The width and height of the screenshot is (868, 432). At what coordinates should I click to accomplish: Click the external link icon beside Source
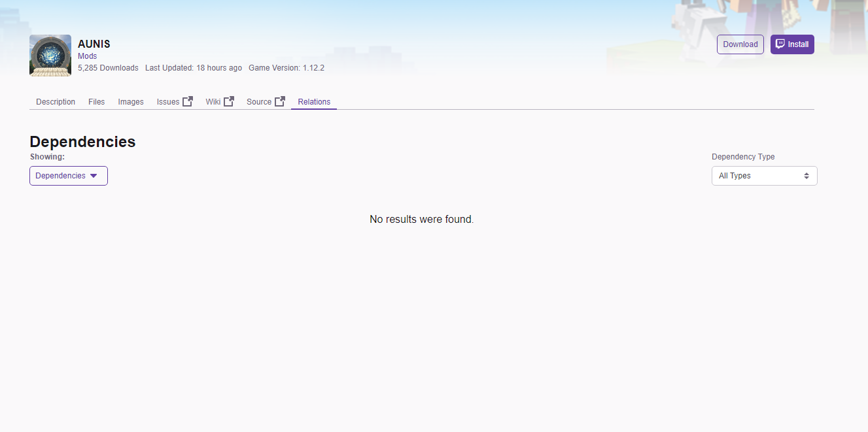(x=280, y=101)
